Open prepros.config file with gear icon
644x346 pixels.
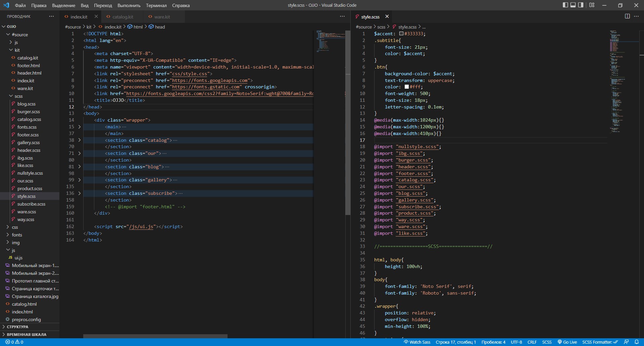click(x=26, y=319)
